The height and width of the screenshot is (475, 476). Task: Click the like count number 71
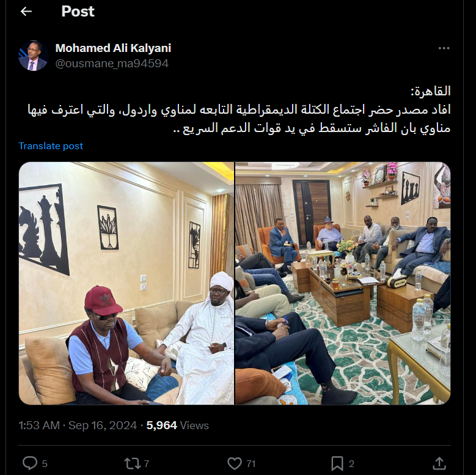[x=251, y=464]
